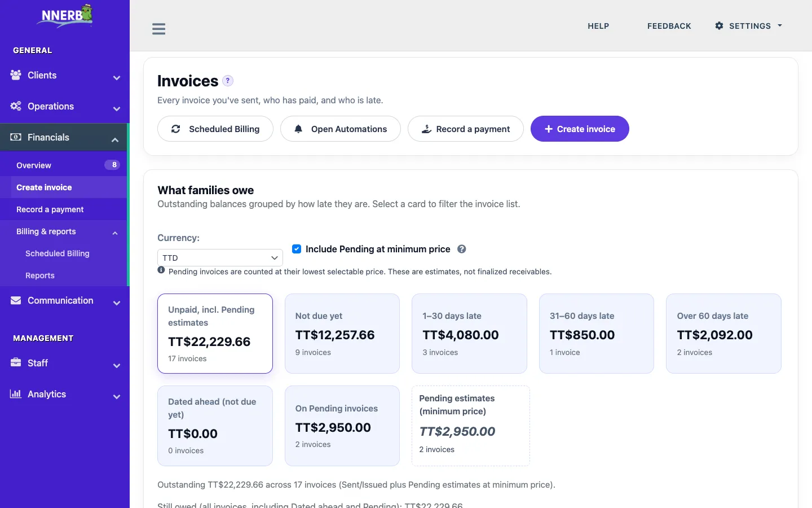
Task: Click the Analytics chart icon
Action: (16, 394)
